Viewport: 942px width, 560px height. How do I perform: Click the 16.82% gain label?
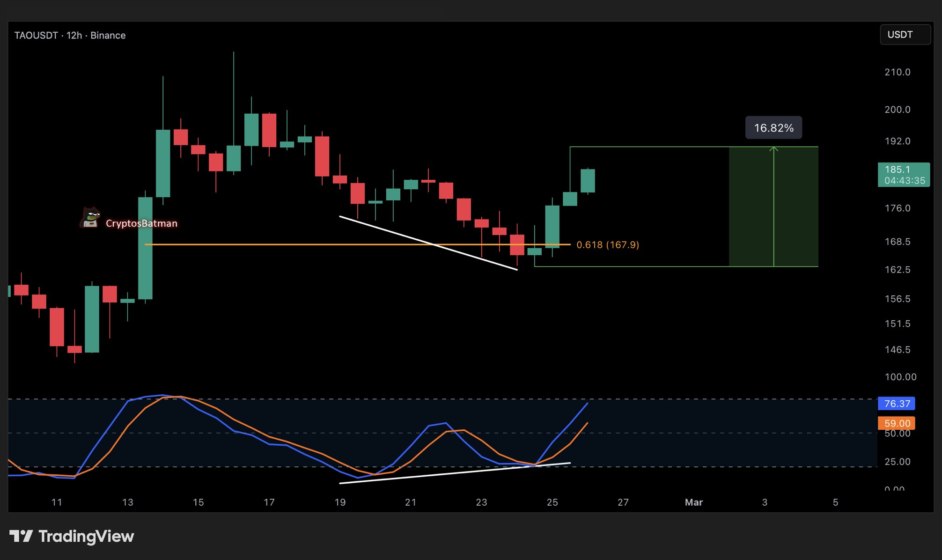773,128
